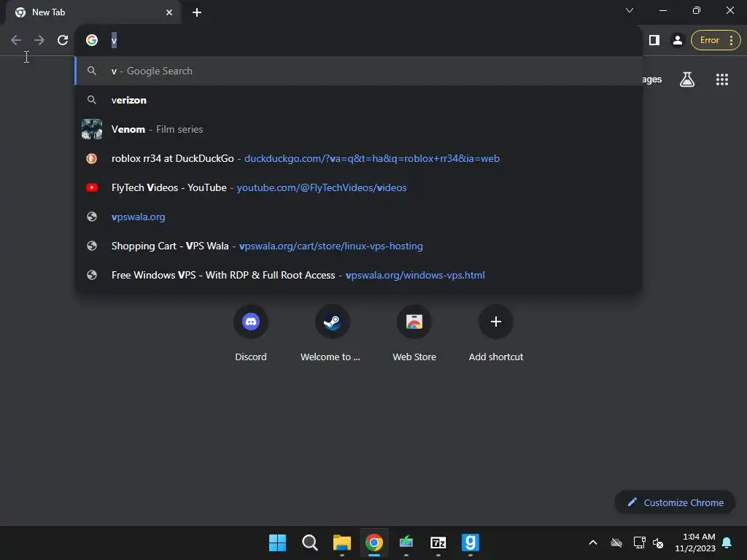Open a new tab with the plus icon
The height and width of the screenshot is (560, 747).
pos(197,12)
